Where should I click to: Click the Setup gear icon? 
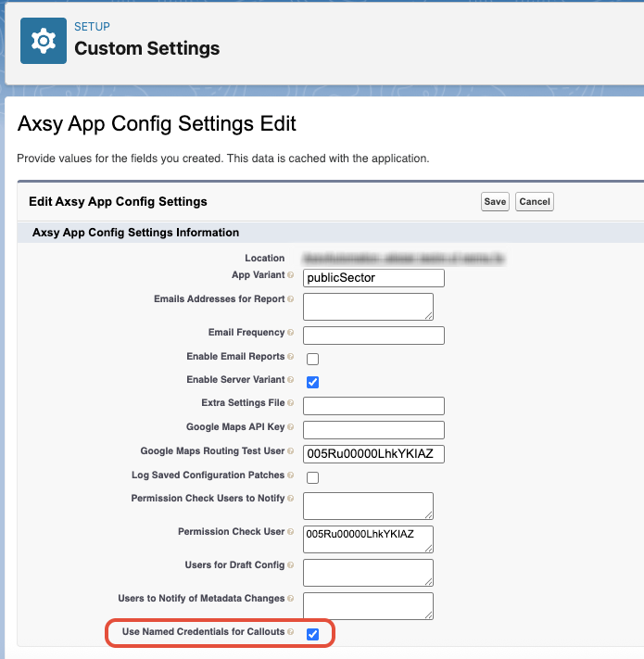point(44,41)
